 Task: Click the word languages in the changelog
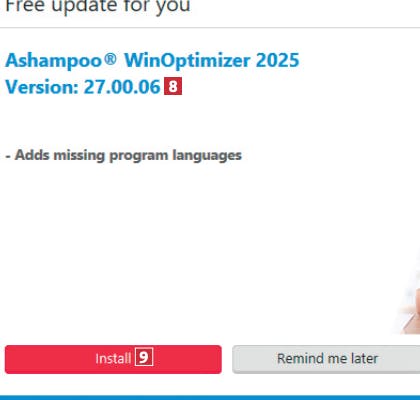coord(207,156)
